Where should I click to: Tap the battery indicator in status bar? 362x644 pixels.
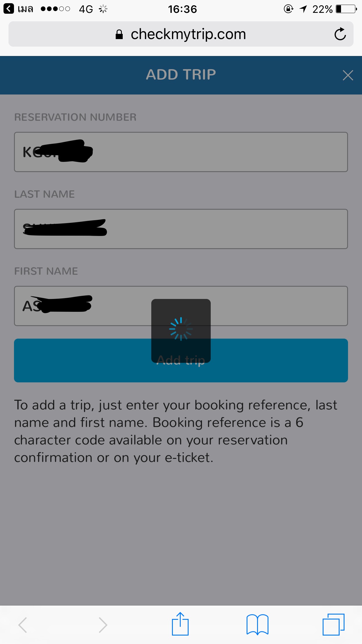(346, 9)
